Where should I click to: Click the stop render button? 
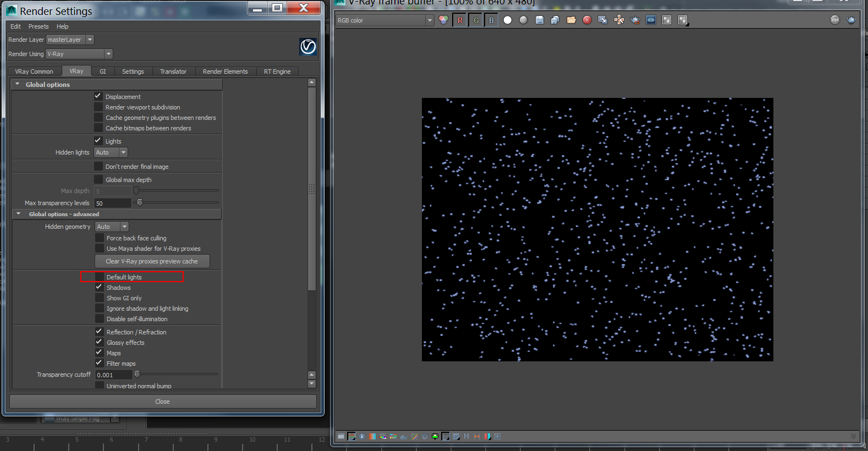tap(835, 20)
